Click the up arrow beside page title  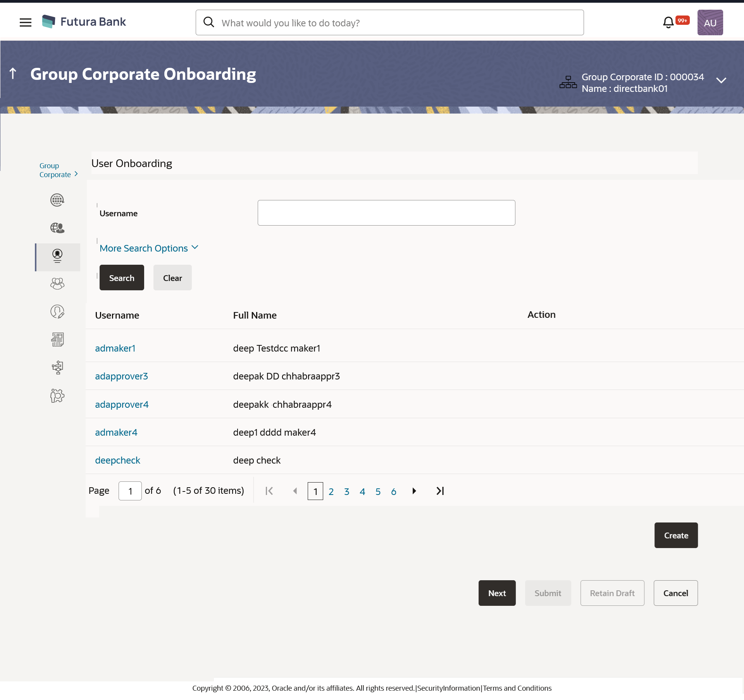(x=13, y=73)
